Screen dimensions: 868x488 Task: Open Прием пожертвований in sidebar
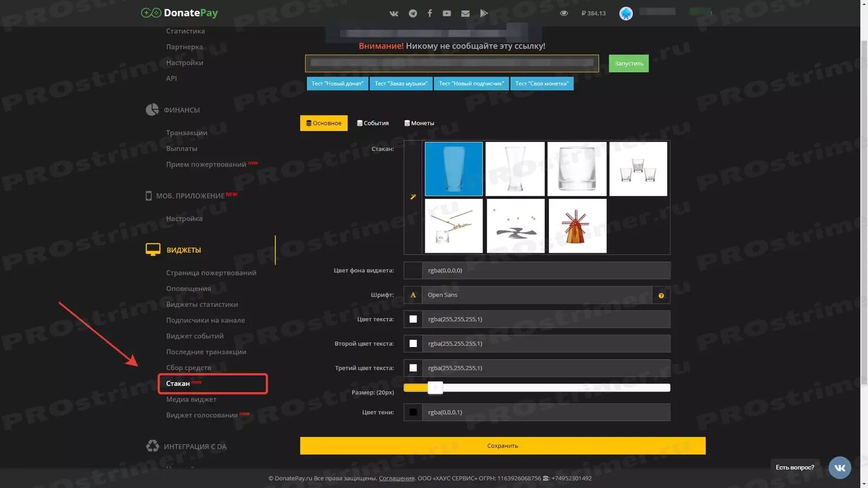pyautogui.click(x=206, y=164)
